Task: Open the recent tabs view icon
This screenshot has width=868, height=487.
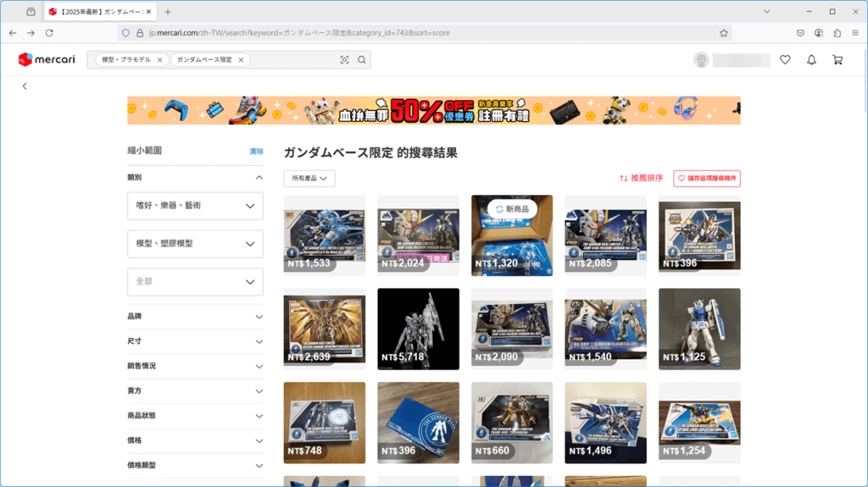Action: click(x=31, y=12)
